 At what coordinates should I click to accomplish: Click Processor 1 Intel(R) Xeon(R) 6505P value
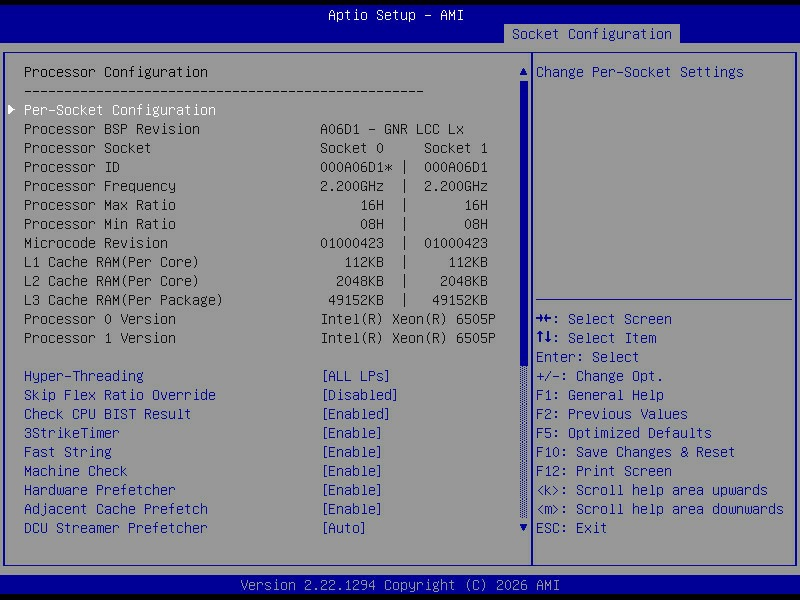click(x=408, y=338)
